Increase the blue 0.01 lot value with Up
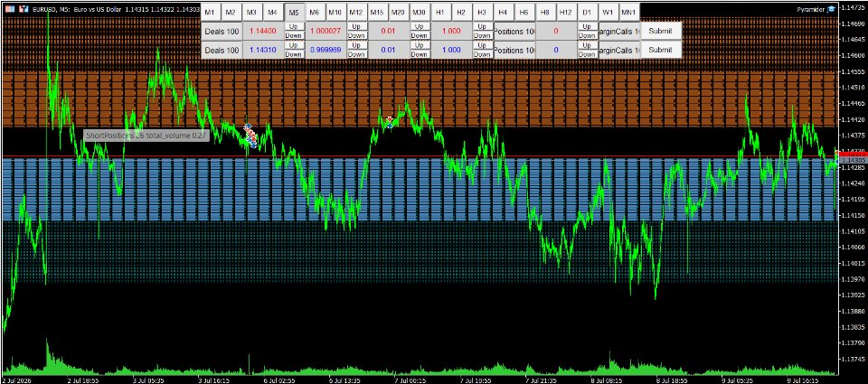 tap(419, 45)
